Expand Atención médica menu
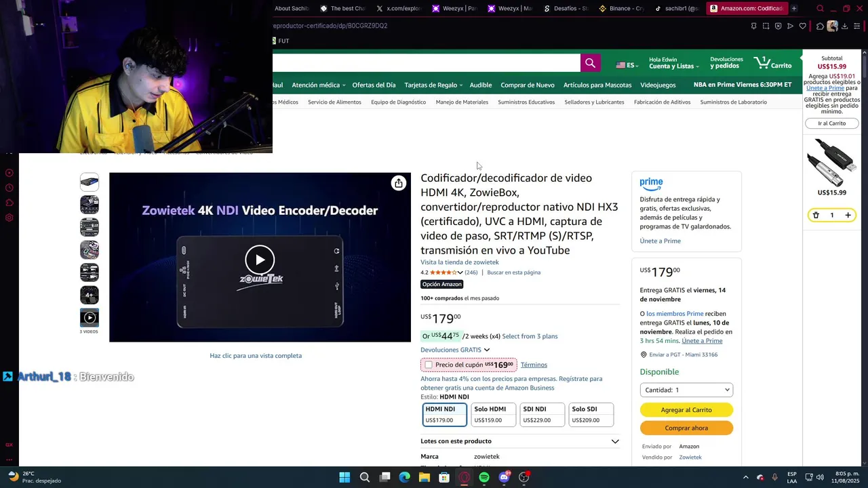Image resolution: width=868 pixels, height=488 pixels. [319, 85]
